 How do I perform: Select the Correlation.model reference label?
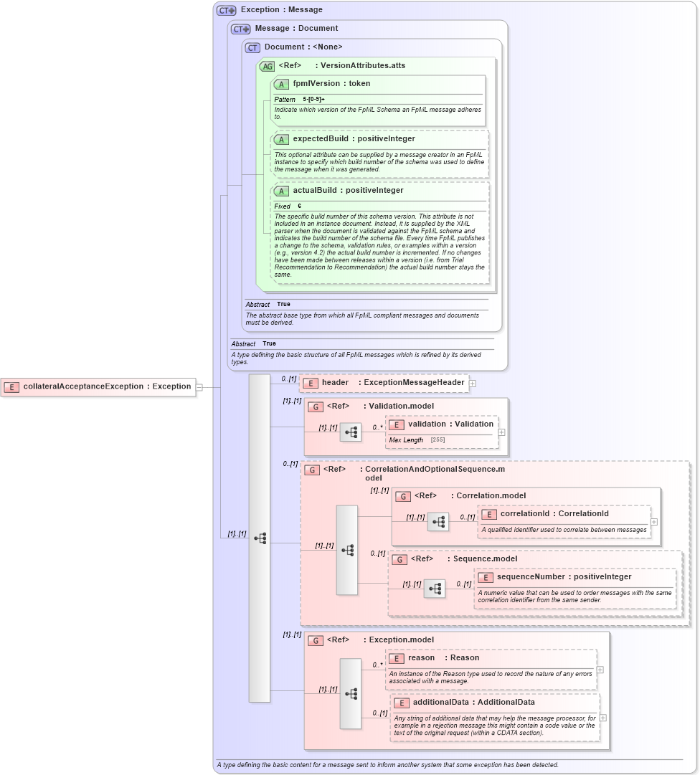(x=470, y=495)
